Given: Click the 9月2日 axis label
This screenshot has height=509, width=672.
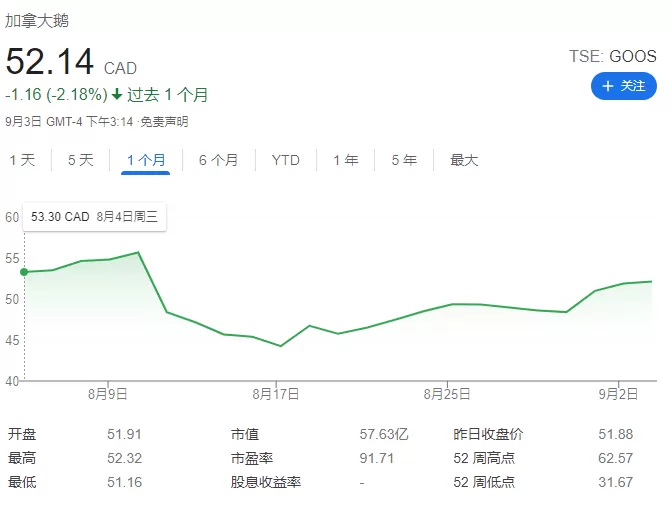Looking at the screenshot, I should (618, 394).
